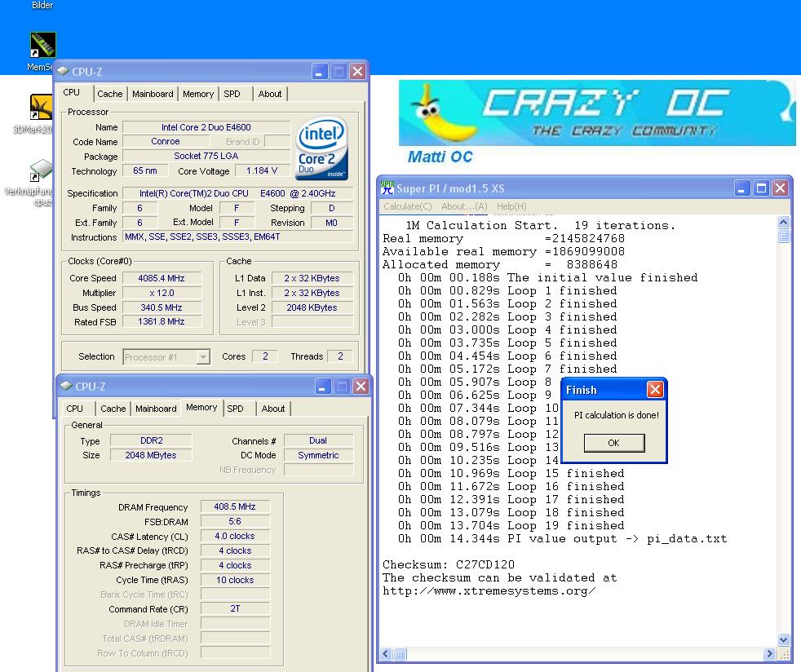The image size is (801, 672).
Task: Click the http://www.xtremesystems.org/ text
Action: pos(489,590)
